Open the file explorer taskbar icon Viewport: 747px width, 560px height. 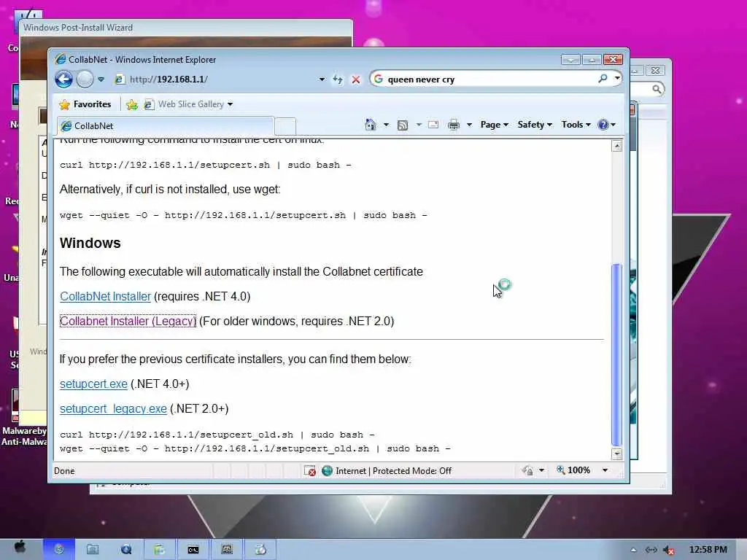point(93,550)
